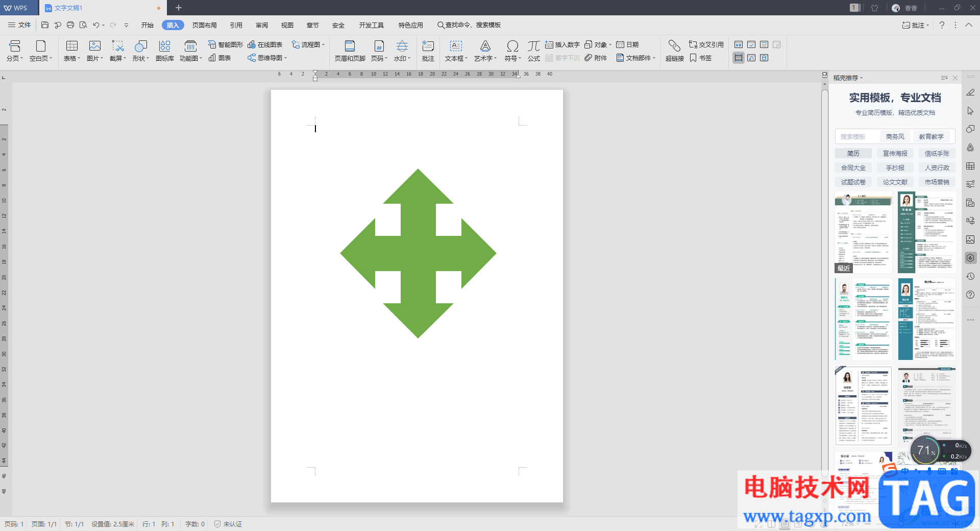Click the pen edit icon in right sidebar
The height and width of the screenshot is (531, 980).
click(970, 92)
